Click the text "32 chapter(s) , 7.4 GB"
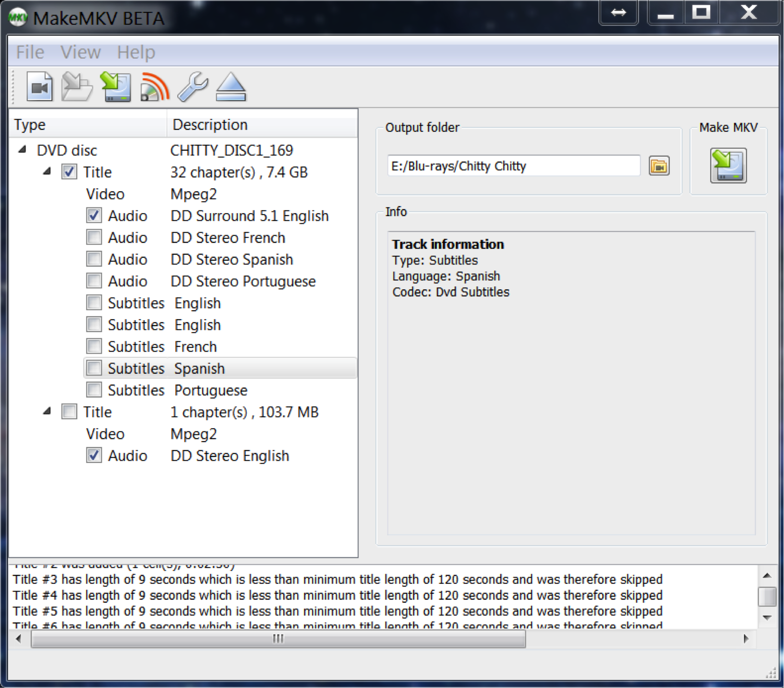 [239, 172]
